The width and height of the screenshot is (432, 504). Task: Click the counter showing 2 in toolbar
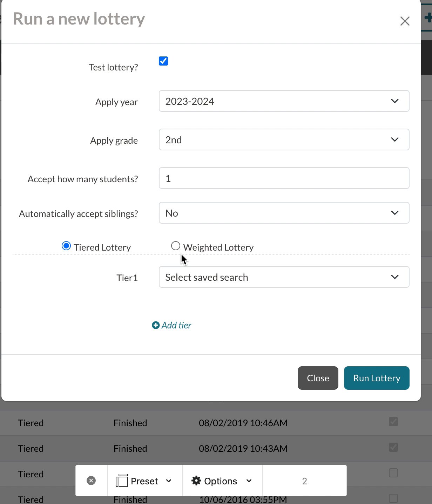304,481
